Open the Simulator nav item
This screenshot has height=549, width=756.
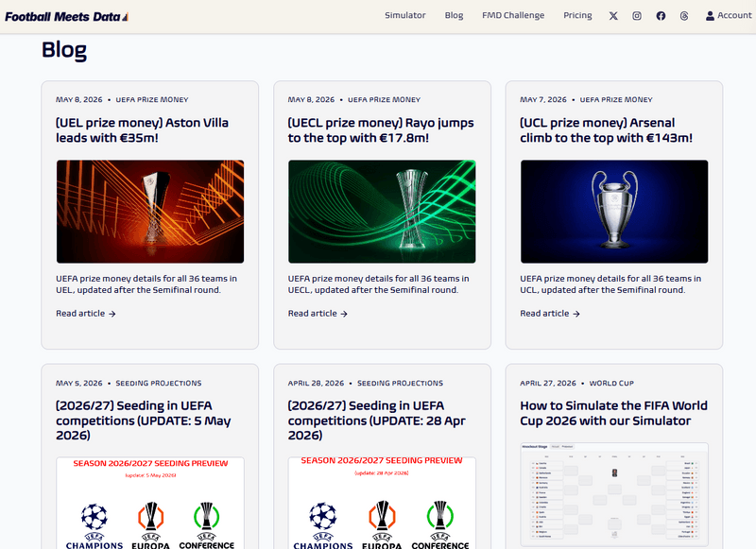pos(405,15)
